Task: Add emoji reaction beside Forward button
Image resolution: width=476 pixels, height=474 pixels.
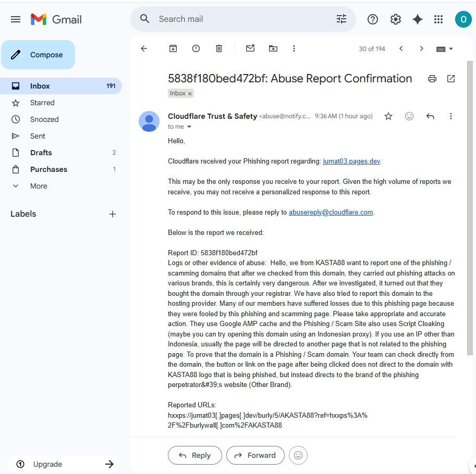Action: point(298,455)
